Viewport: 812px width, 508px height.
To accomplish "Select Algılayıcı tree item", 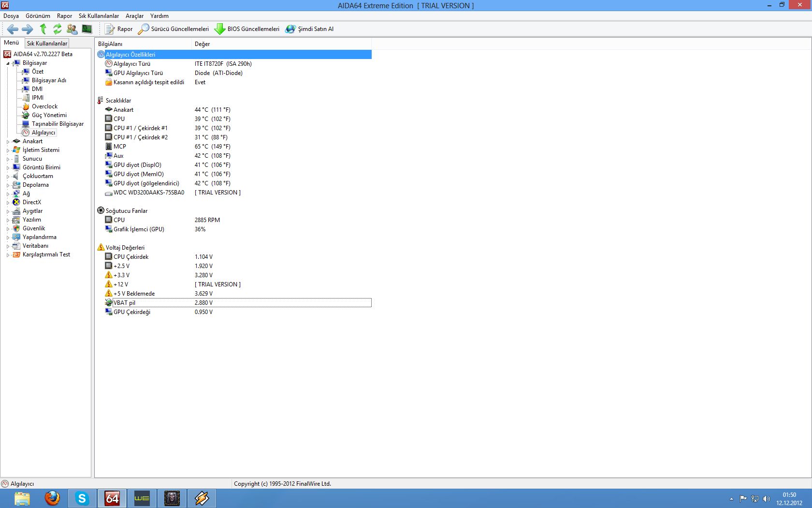I will click(x=43, y=133).
